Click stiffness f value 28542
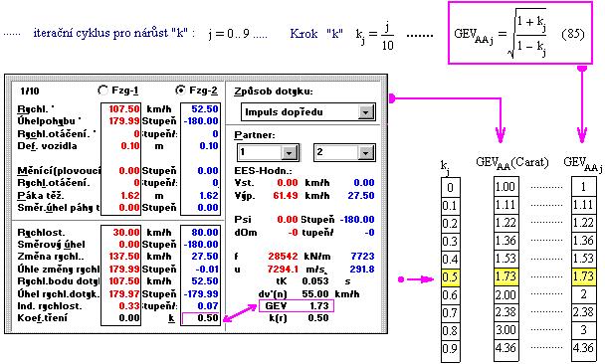This screenshot has width=605, height=364. click(283, 257)
